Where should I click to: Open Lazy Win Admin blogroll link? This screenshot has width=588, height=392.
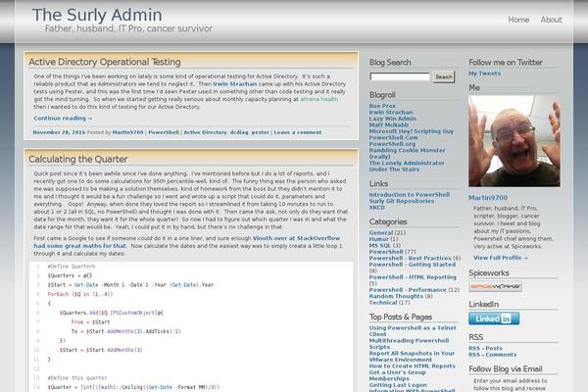click(x=393, y=119)
